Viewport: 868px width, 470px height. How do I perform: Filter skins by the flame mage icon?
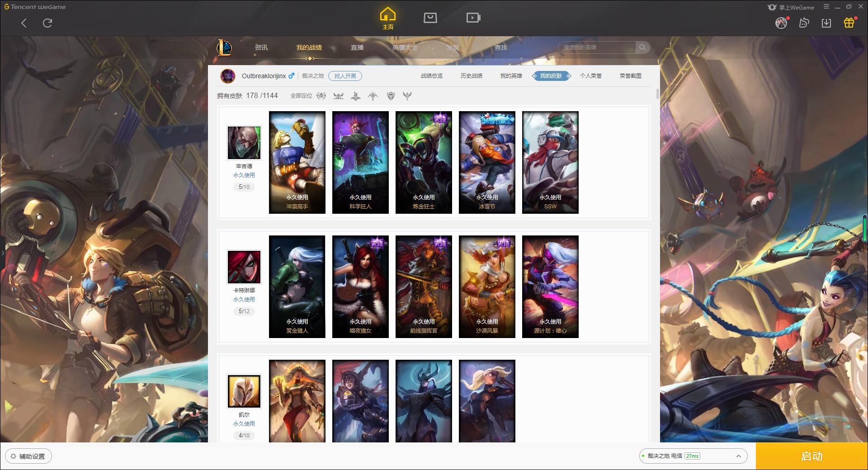356,96
